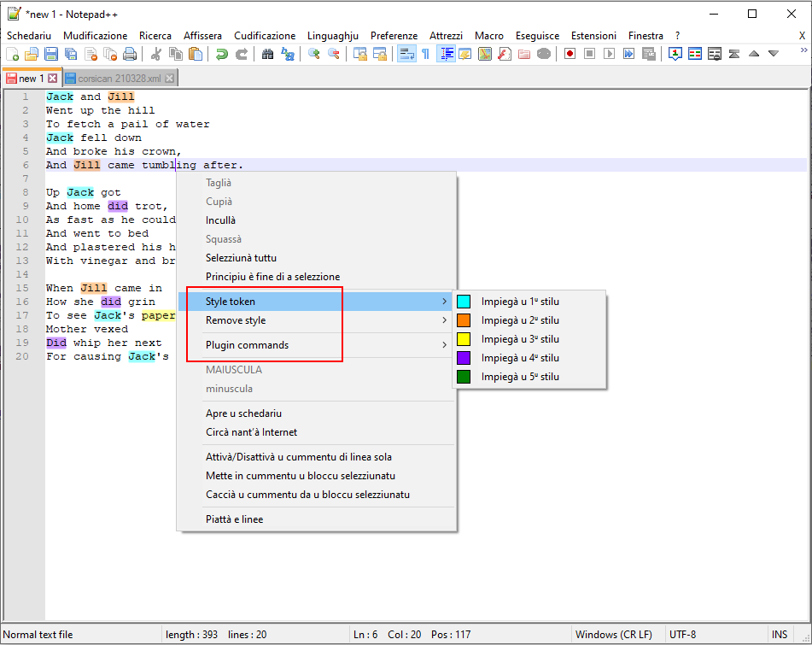The image size is (812, 645).
Task: Open a new document with the New icon
Action: point(13,53)
